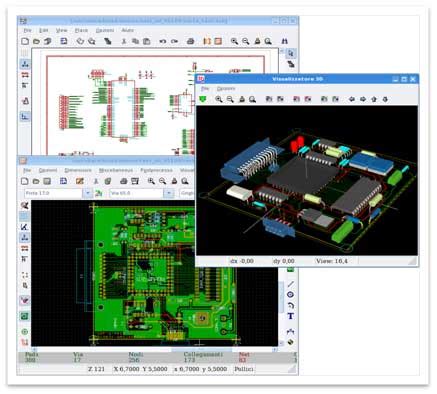Open find tool via binoculars icon
Viewport: 437px width, 394px height.
[x=284, y=41]
